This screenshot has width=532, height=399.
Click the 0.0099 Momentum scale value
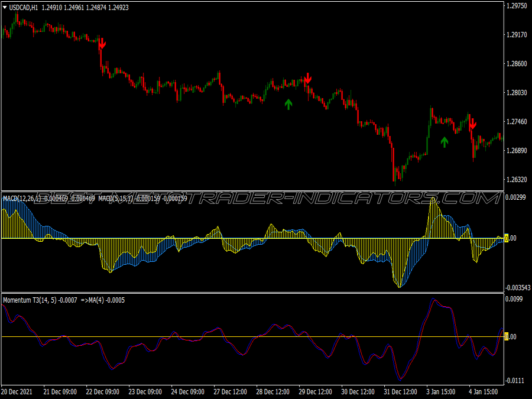coord(514,299)
